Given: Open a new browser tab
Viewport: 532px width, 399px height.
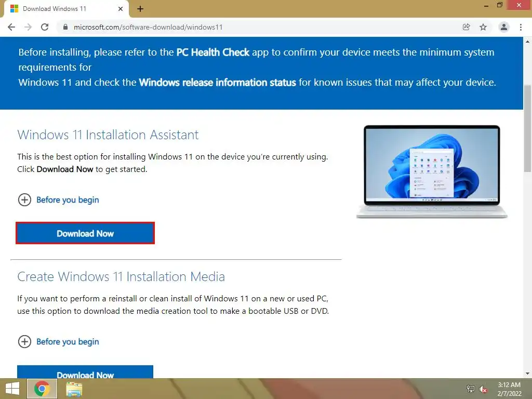Looking at the screenshot, I should pyautogui.click(x=140, y=9).
